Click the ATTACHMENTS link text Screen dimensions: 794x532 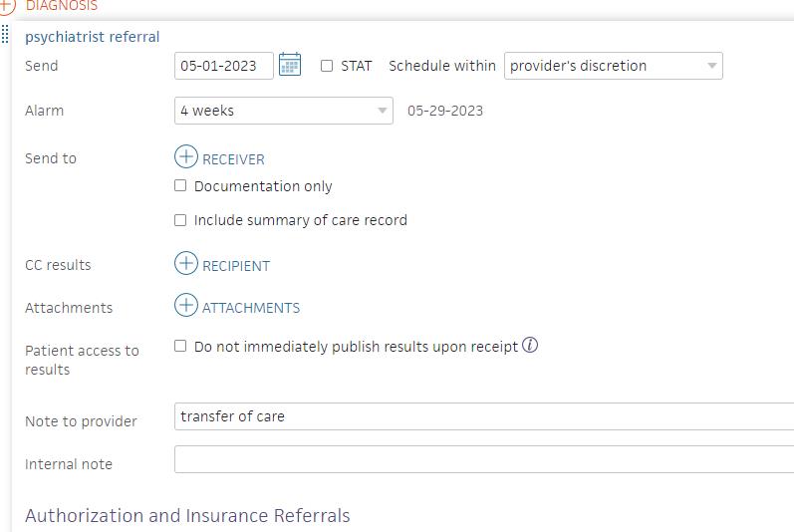(251, 308)
